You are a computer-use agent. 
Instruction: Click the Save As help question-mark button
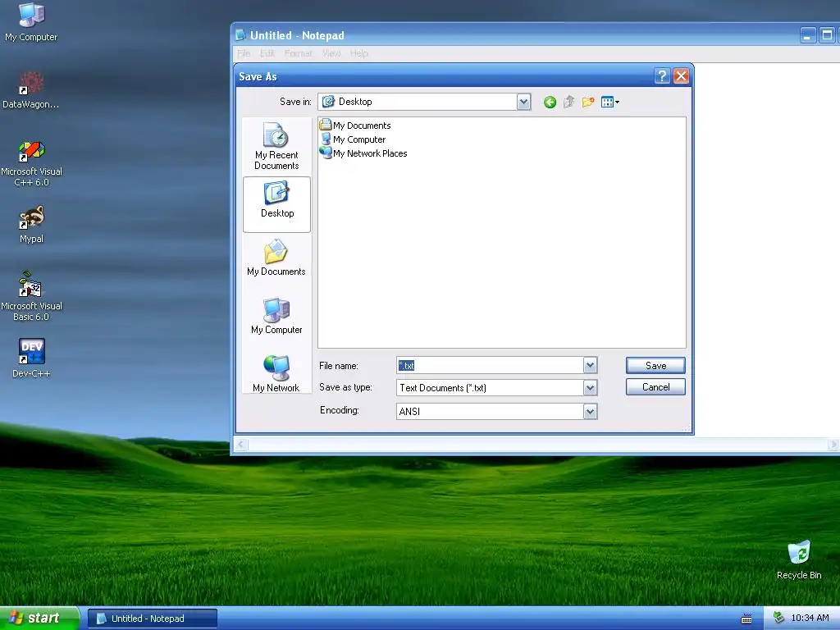point(662,76)
